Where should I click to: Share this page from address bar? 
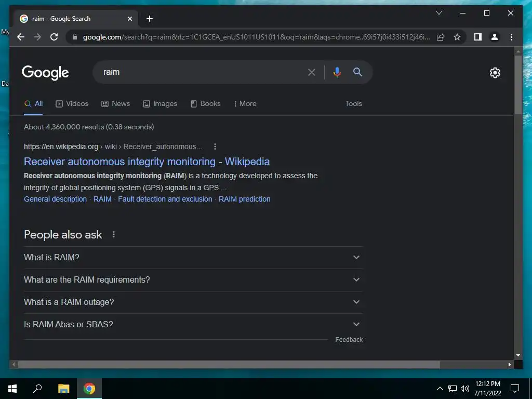441,37
